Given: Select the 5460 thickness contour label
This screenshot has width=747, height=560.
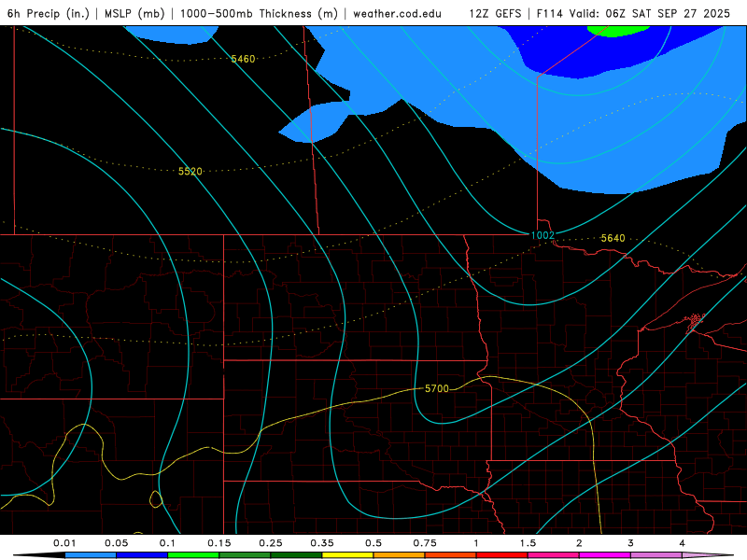Looking at the screenshot, I should [243, 59].
